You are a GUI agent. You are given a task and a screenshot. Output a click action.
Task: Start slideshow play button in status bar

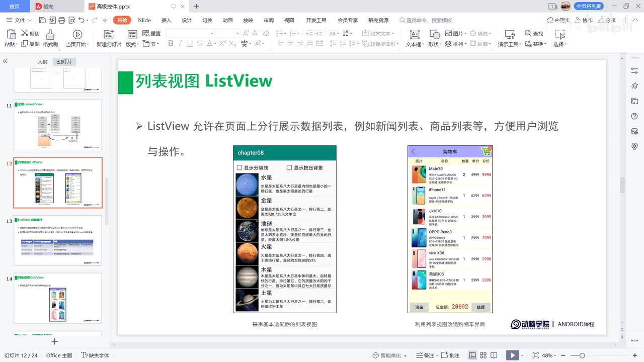coord(512,355)
